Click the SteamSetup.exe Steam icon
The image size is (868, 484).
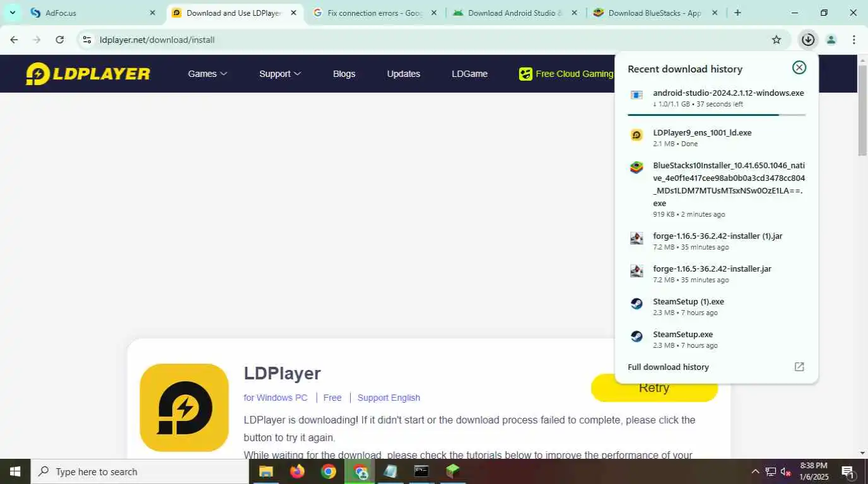click(636, 337)
